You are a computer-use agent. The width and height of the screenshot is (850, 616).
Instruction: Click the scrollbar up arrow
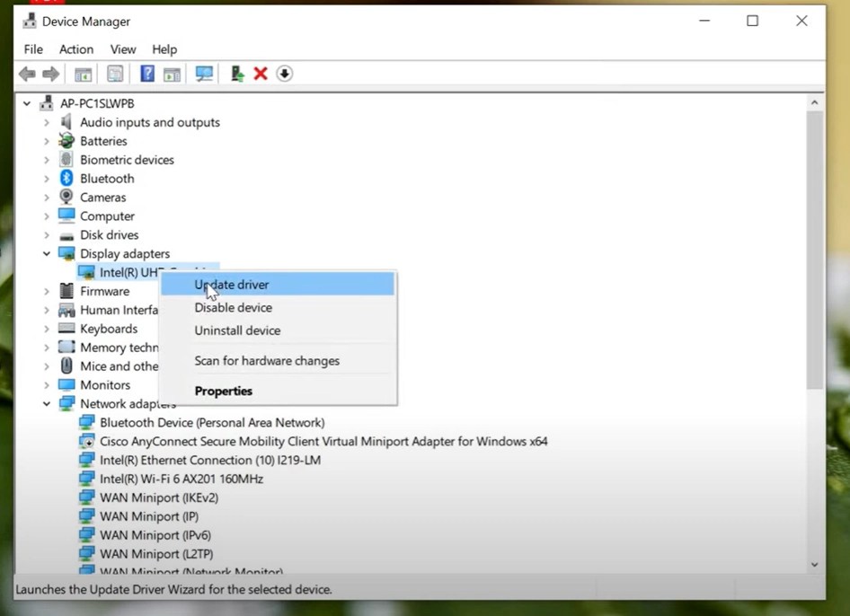pyautogui.click(x=814, y=102)
